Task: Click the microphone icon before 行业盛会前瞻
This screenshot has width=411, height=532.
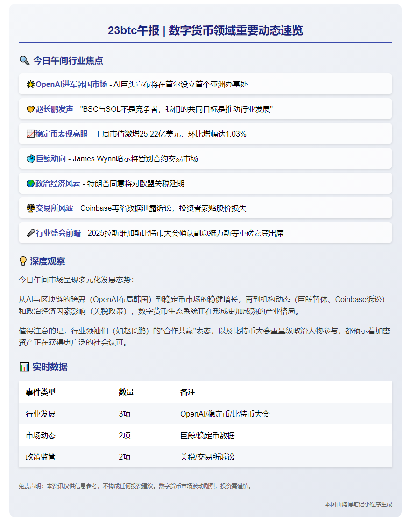Action: point(30,233)
